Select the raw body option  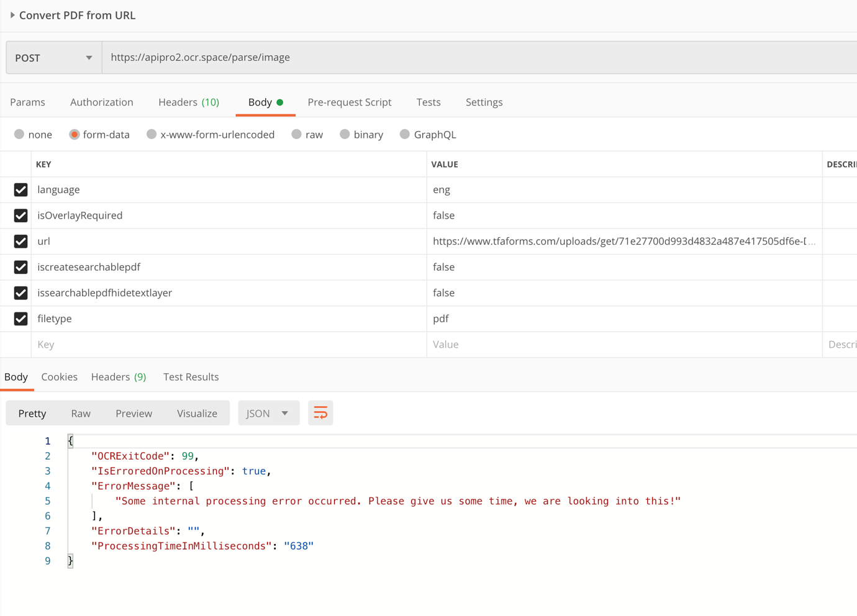point(297,134)
